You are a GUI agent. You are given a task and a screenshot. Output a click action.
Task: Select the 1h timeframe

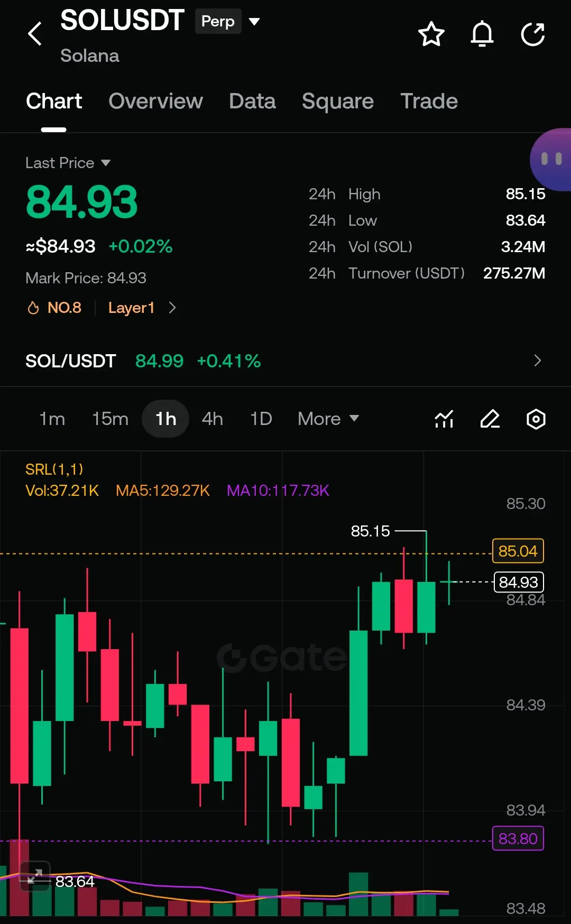coord(165,419)
